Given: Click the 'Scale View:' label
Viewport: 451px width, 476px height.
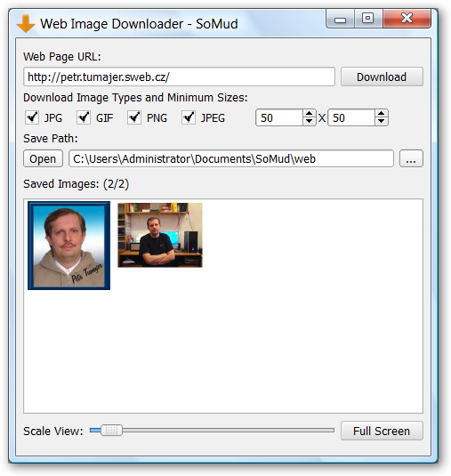Looking at the screenshot, I should (x=53, y=432).
